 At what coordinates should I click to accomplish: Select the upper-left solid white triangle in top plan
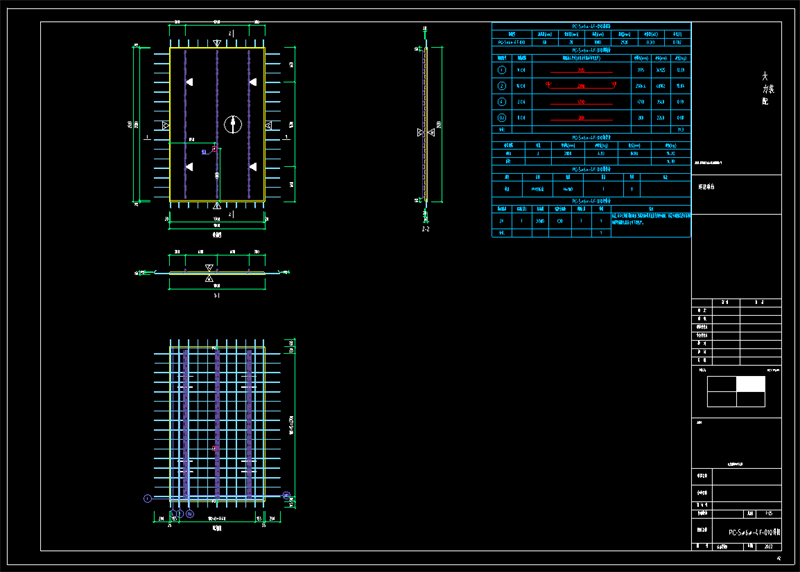coord(189,82)
